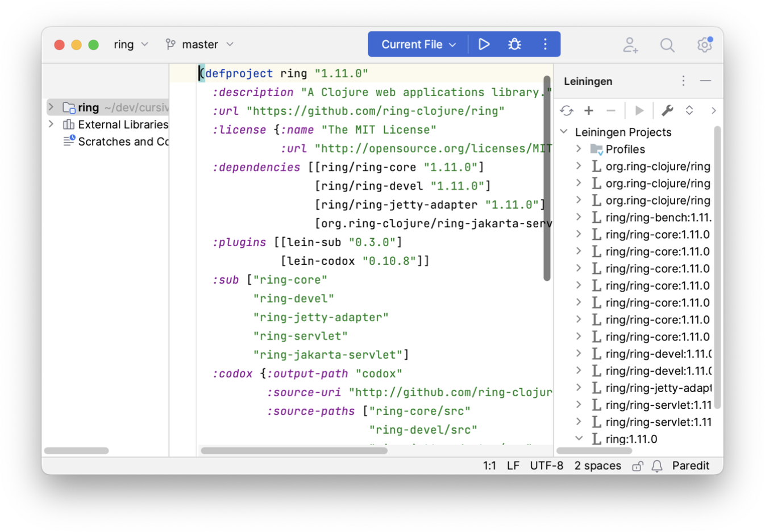Expand ring/ring-bench project node

pos(579,217)
